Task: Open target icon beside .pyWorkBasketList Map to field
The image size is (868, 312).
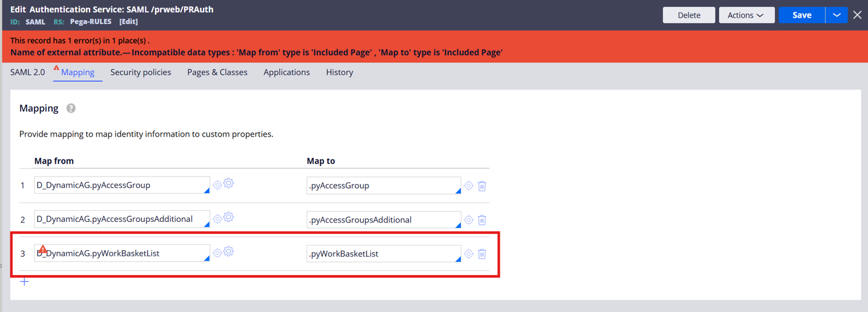Action: (468, 254)
